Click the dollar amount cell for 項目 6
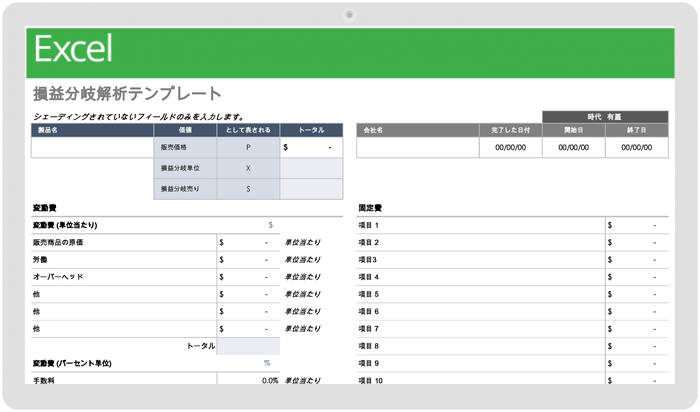Image resolution: width=700 pixels, height=412 pixels. click(x=637, y=312)
